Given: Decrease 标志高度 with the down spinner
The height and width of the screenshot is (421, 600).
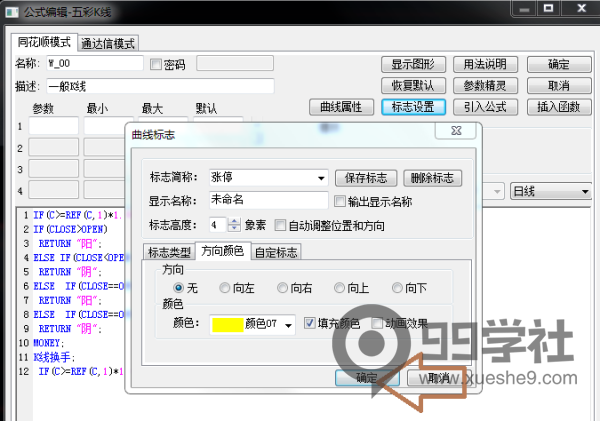Looking at the screenshot, I should [x=234, y=228].
